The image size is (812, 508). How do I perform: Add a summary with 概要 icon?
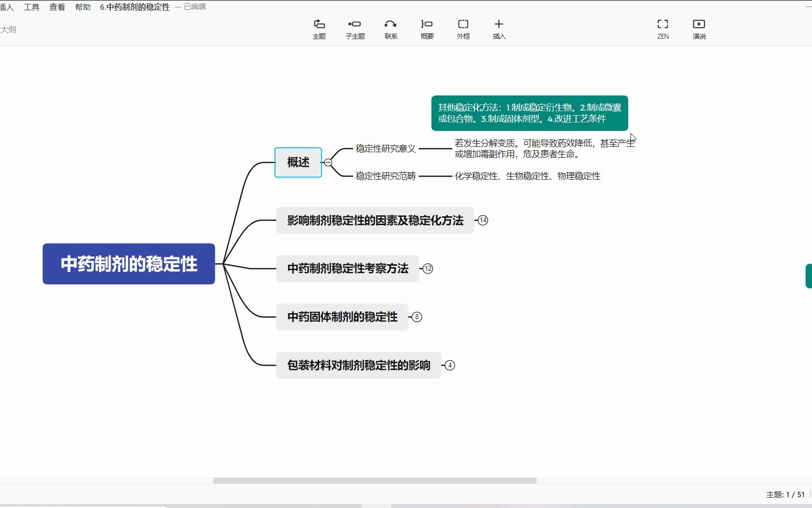click(x=427, y=29)
